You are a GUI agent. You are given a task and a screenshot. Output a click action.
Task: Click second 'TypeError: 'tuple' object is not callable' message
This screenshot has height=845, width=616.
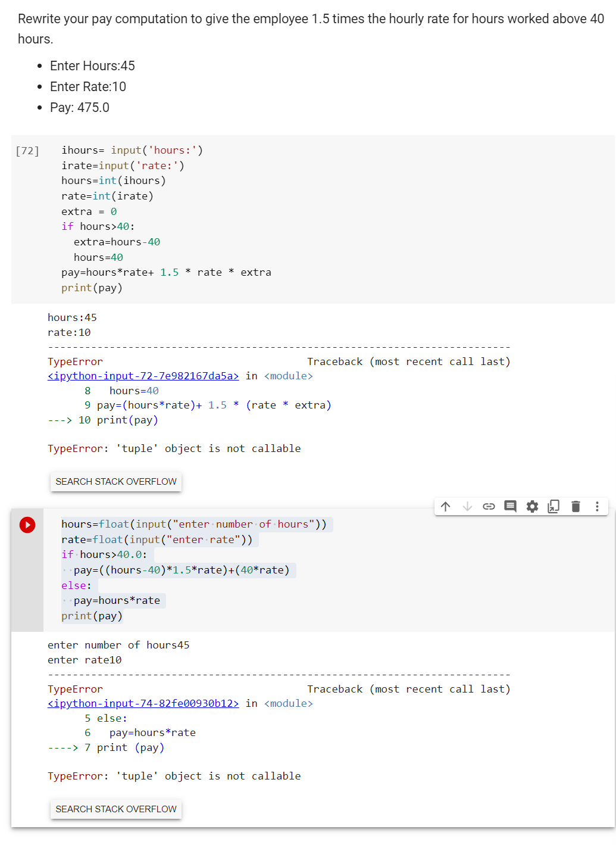point(174,776)
